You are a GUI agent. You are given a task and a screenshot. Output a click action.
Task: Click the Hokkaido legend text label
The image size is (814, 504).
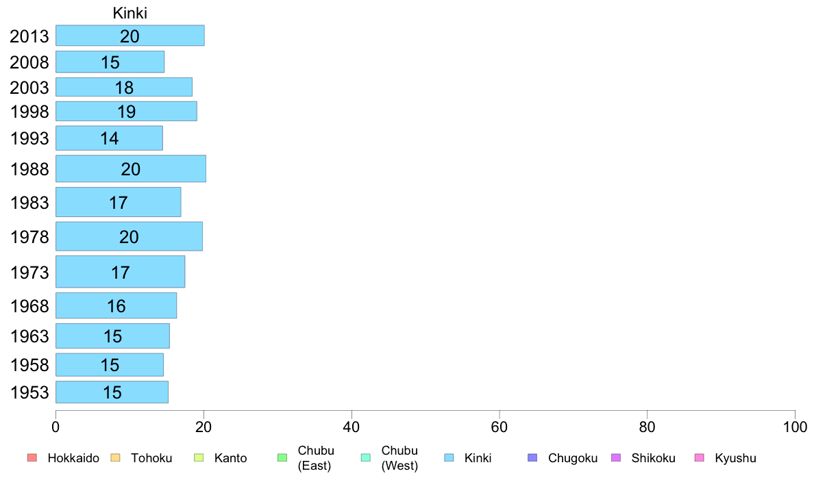[73, 458]
